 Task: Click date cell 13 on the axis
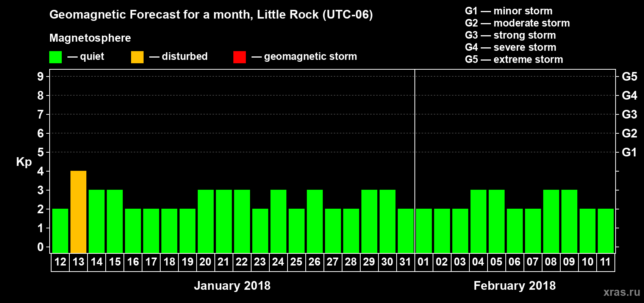(78, 262)
